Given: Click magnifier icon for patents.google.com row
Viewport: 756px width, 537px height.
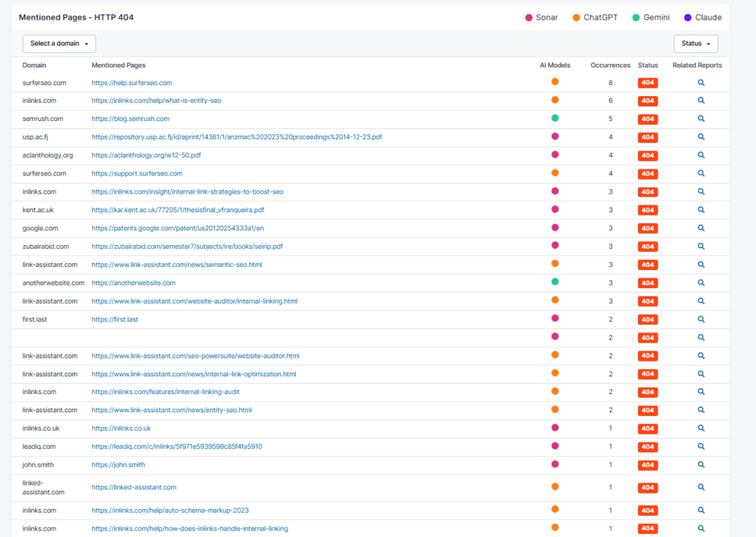Looking at the screenshot, I should 701,228.
